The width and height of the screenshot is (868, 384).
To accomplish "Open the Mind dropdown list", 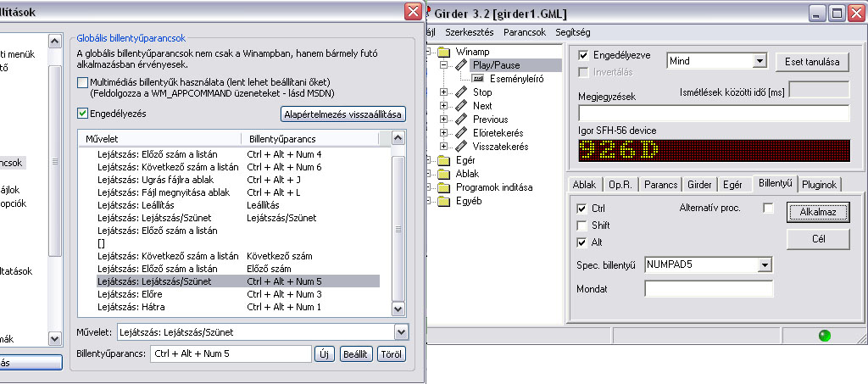I will pyautogui.click(x=759, y=61).
